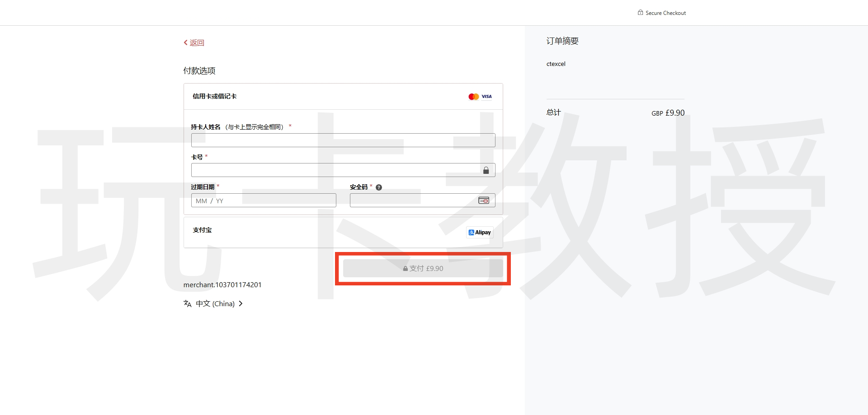Click into the 安全码 security code field
Screen dimensions: 868x415
411,201
